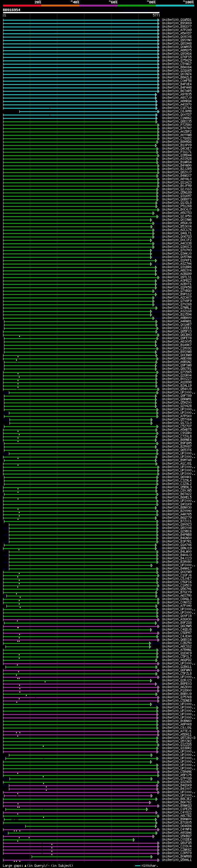Click the green ~80% identity legend segment
The width and height of the screenshot is (197, 868).
click(137, 6)
